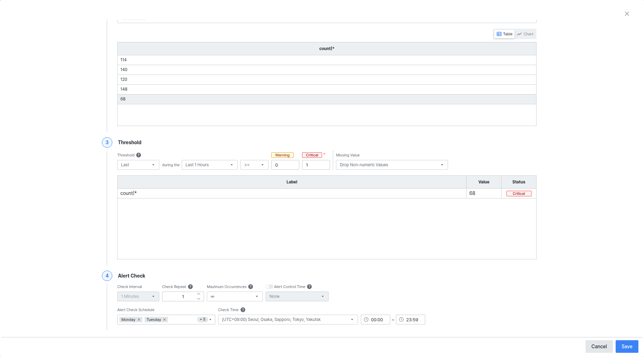
Task: Click the count|* column header in results table
Action: (x=327, y=49)
